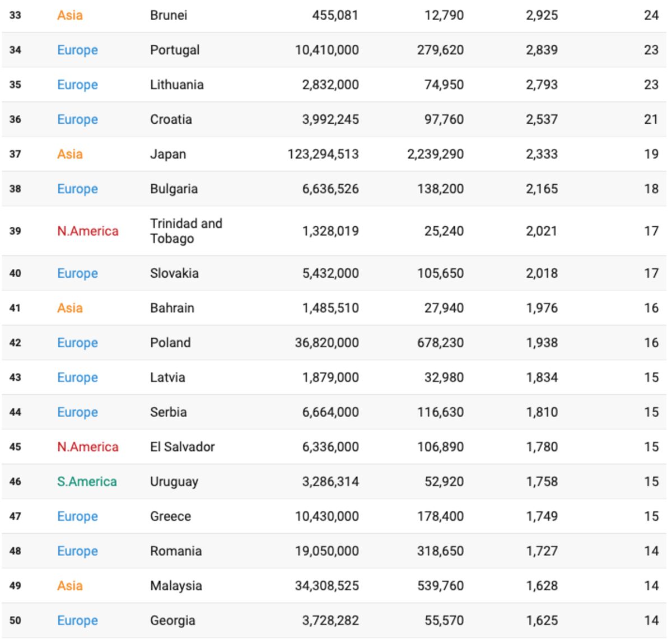Click the Latvia country name
Image resolution: width=672 pixels, height=639 pixels.
click(167, 377)
